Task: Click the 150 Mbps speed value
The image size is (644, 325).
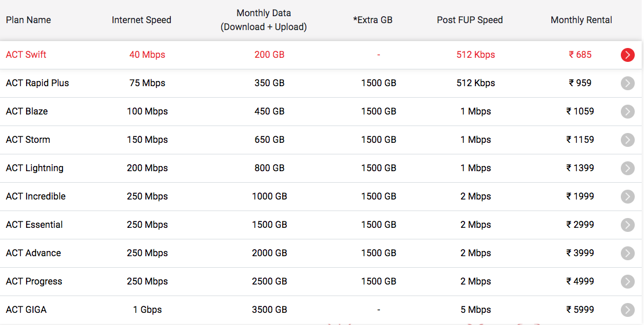Action: pos(147,139)
